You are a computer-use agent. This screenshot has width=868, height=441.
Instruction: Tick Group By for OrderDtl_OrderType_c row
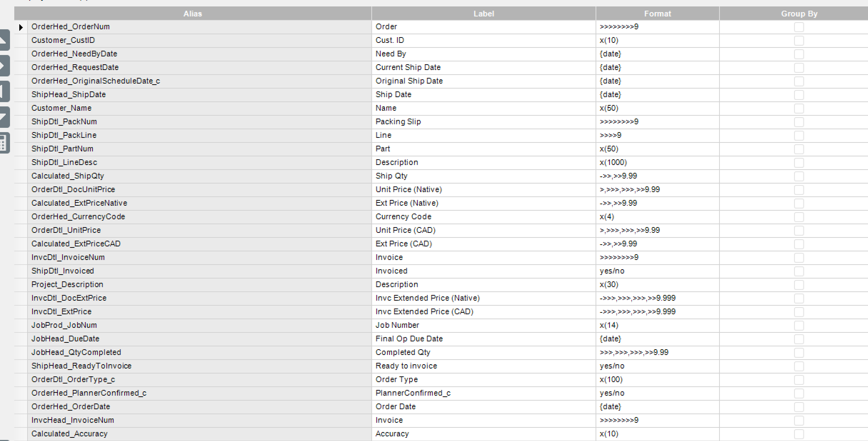[x=799, y=380]
